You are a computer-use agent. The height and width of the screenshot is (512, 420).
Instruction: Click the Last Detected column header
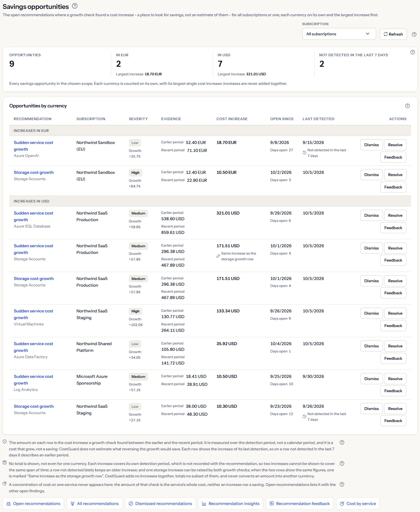pyautogui.click(x=318, y=119)
